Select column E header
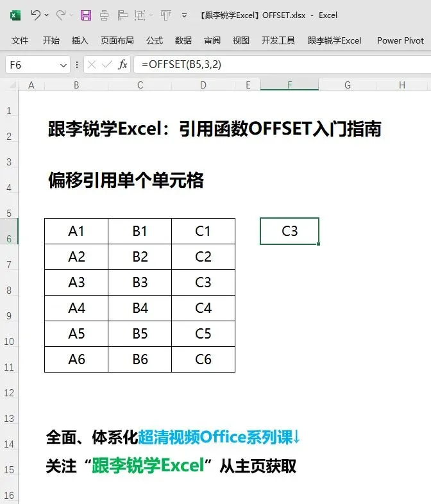Image resolution: width=431 pixels, height=504 pixels. [248, 85]
